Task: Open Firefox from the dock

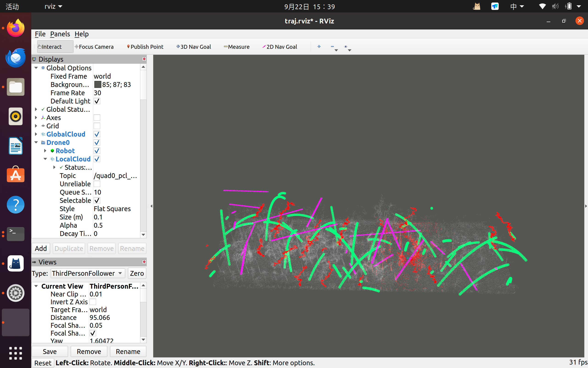Action: [16, 28]
